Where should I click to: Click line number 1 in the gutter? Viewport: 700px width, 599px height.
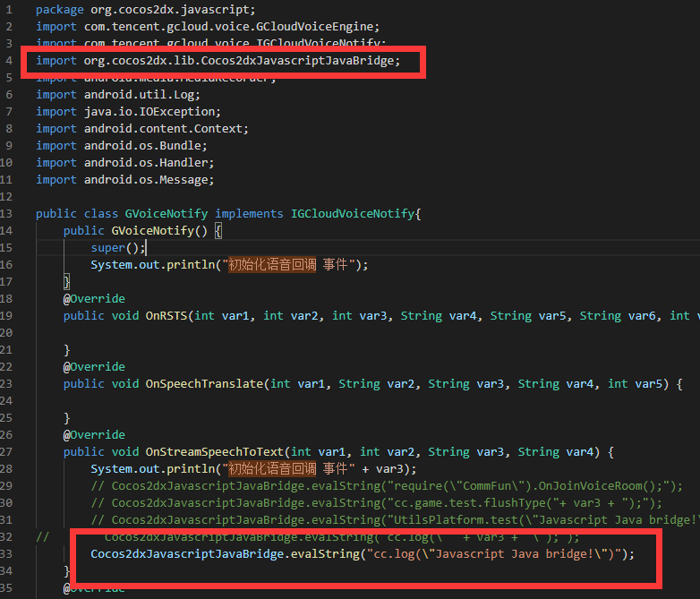click(x=9, y=10)
